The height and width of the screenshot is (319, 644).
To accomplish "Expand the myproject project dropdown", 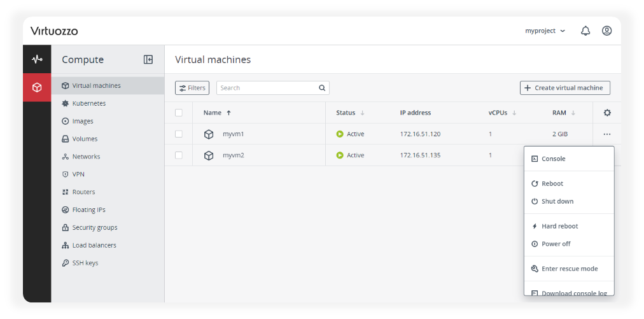I will (x=545, y=31).
